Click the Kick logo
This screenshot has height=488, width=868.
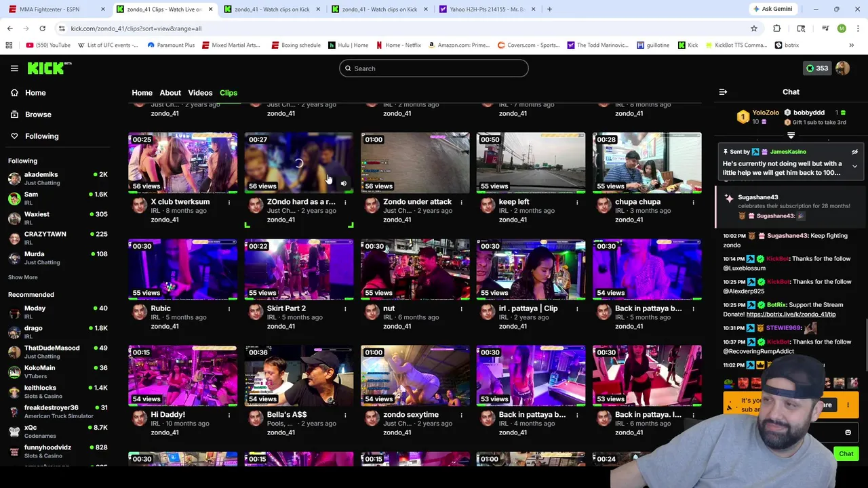pyautogui.click(x=49, y=68)
